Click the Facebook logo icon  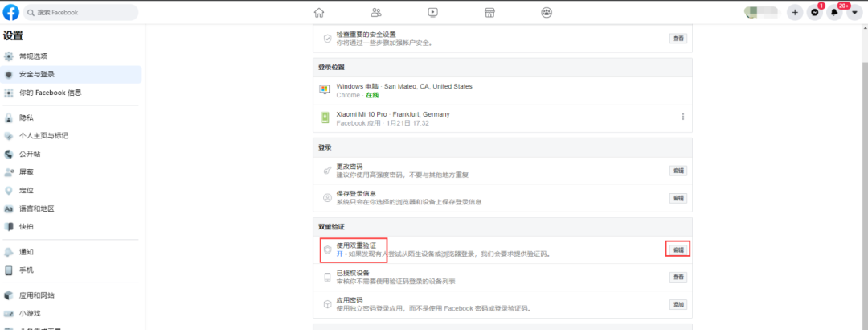point(11,12)
